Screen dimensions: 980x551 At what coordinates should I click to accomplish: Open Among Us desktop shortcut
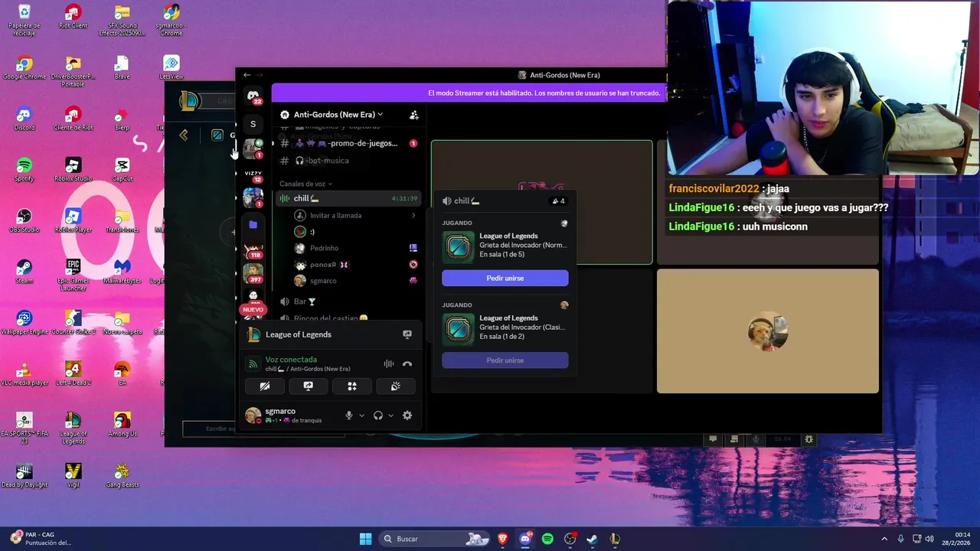122,425
